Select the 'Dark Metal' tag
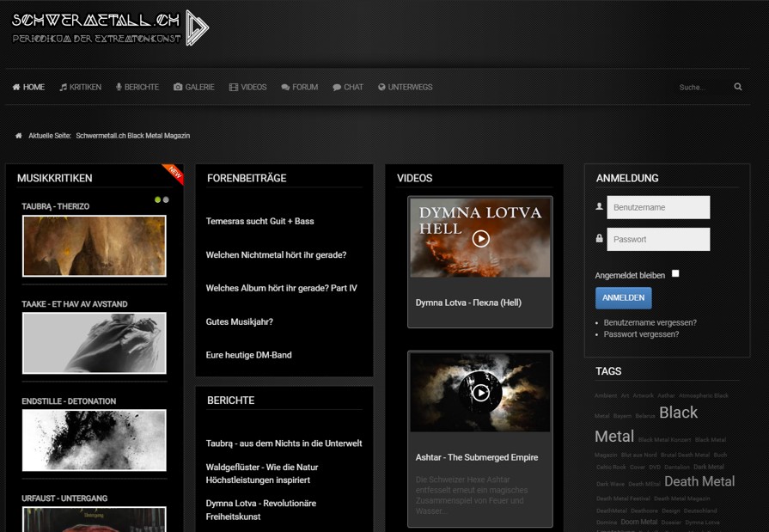Viewport: 769px width, 532px height. tap(709, 467)
